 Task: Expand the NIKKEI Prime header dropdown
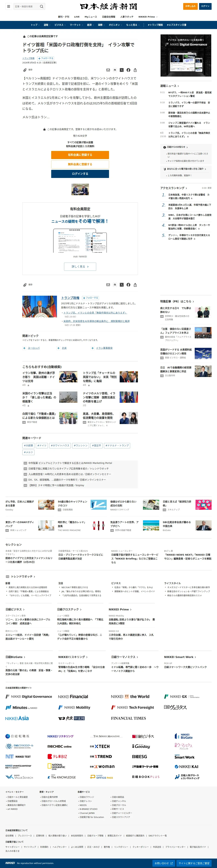(148, 17)
